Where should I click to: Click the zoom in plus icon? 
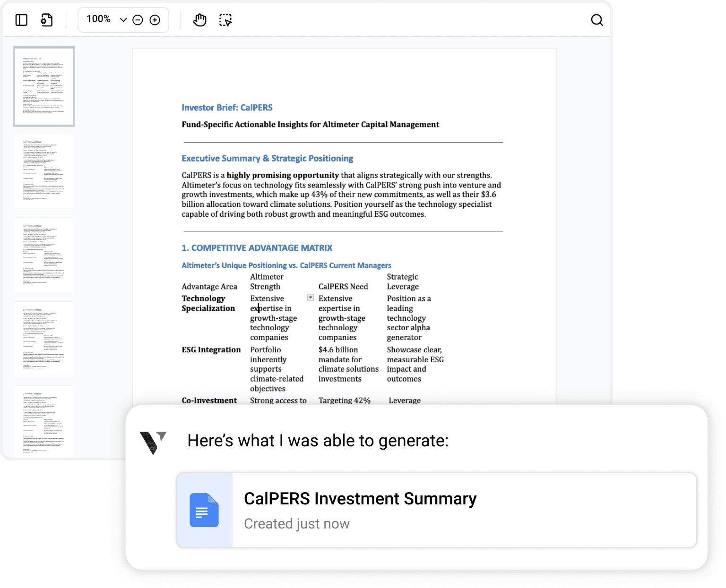[155, 20]
